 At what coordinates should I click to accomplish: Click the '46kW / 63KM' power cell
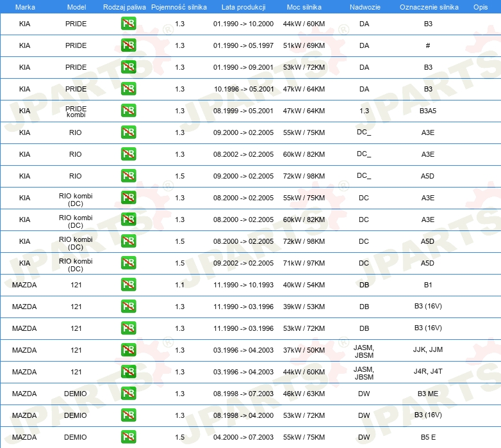pyautogui.click(x=304, y=394)
